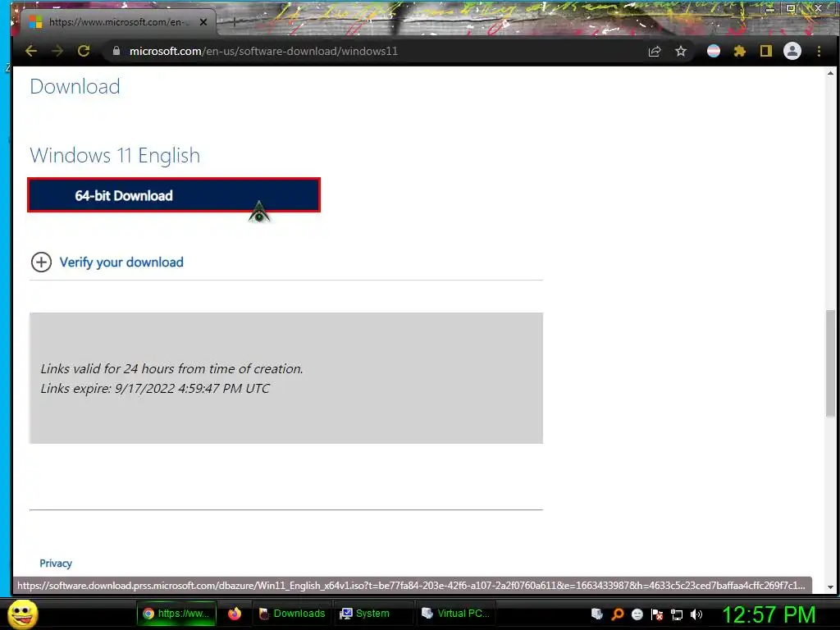Viewport: 840px width, 630px height.
Task: Open the share this page icon
Action: (x=654, y=52)
